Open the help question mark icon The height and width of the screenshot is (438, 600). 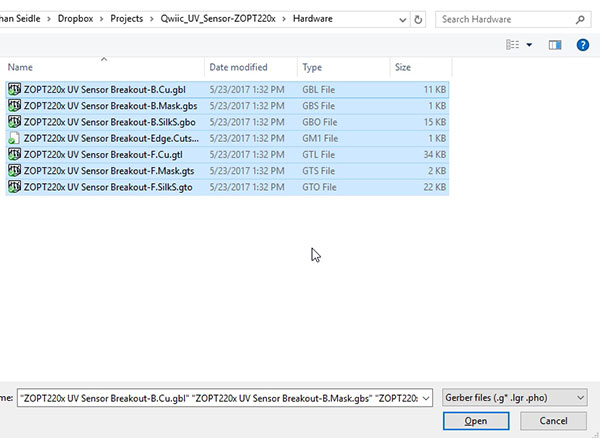point(583,44)
